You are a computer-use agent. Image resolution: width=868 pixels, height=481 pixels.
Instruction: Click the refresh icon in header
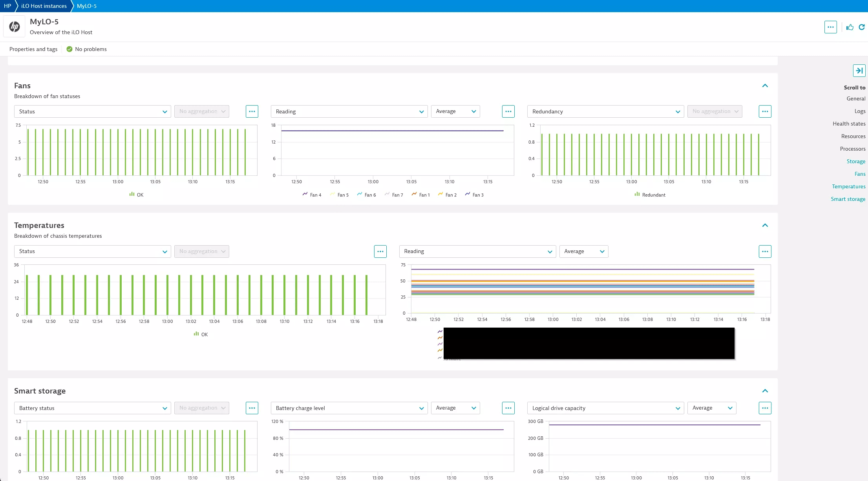coord(862,27)
